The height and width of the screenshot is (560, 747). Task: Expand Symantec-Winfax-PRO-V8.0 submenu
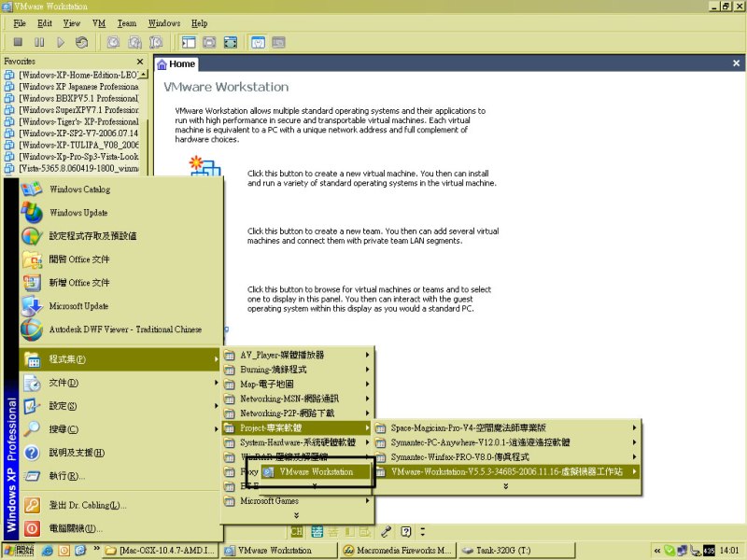point(507,457)
